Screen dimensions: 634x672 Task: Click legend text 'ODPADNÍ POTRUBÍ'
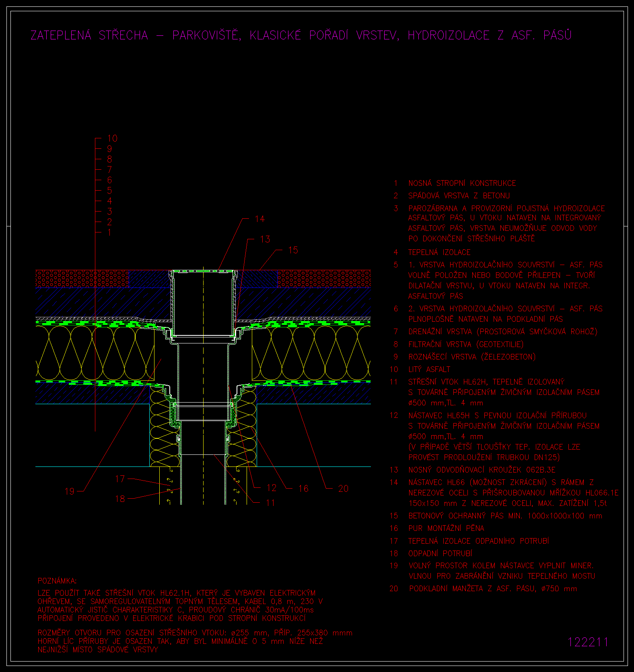coord(441,554)
